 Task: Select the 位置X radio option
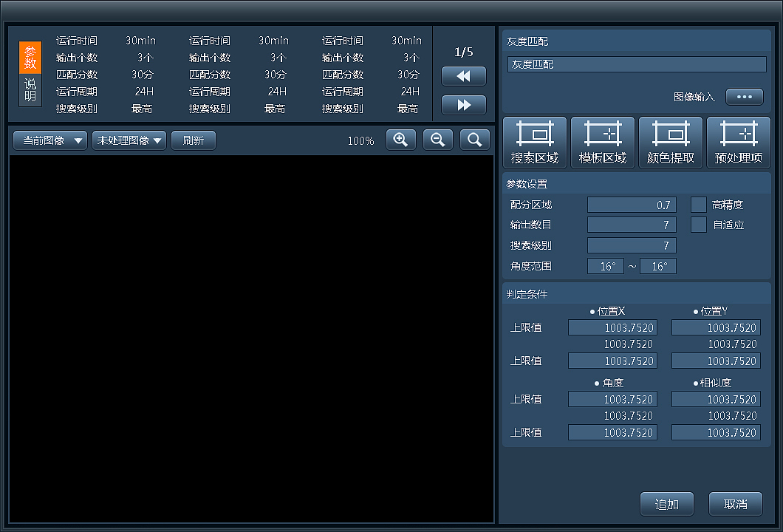[607, 311]
